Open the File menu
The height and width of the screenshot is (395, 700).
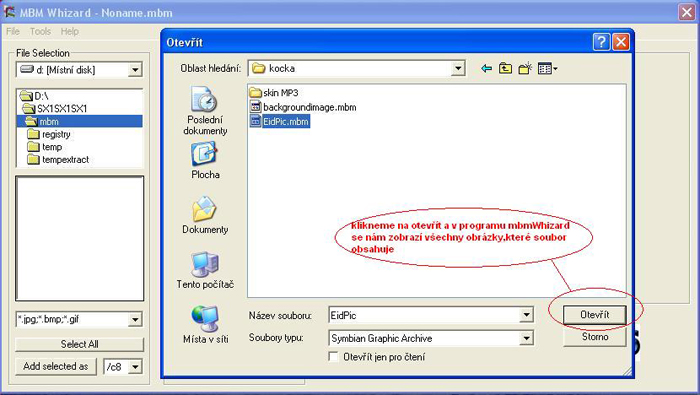13,31
